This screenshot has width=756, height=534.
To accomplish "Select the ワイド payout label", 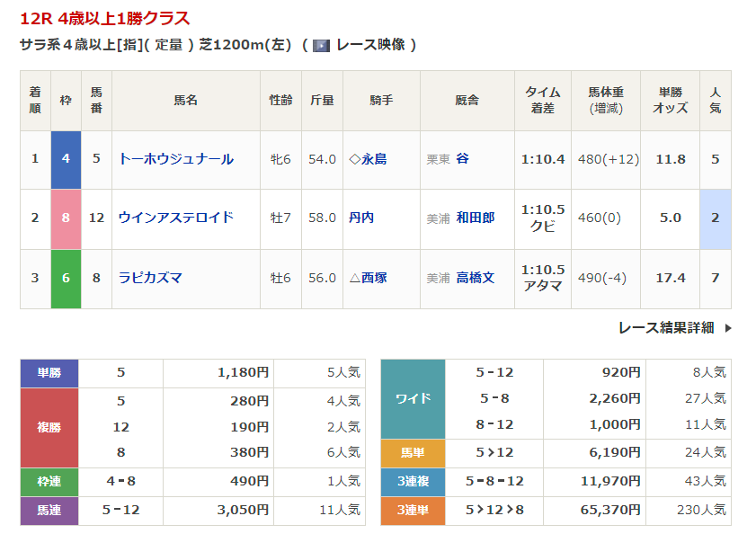I will click(414, 398).
